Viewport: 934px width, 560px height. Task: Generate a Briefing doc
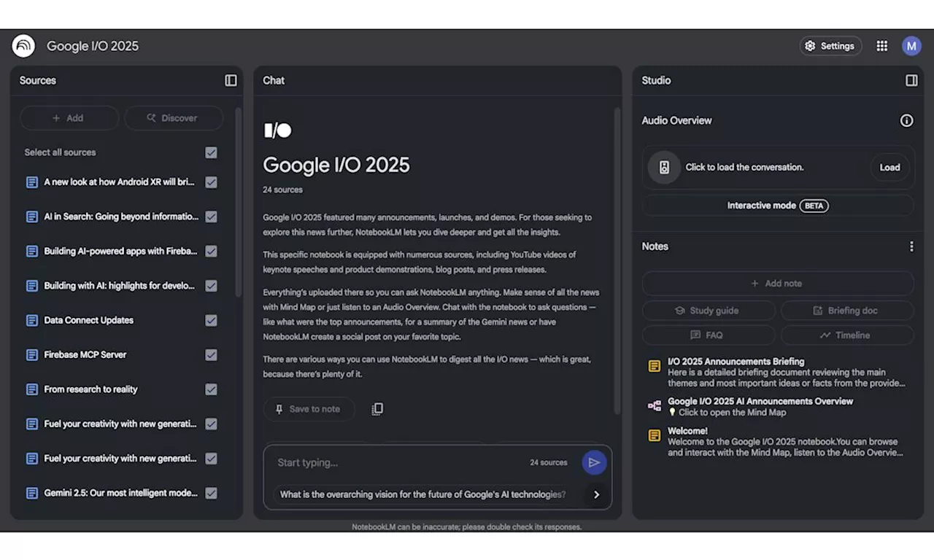pyautogui.click(x=847, y=311)
